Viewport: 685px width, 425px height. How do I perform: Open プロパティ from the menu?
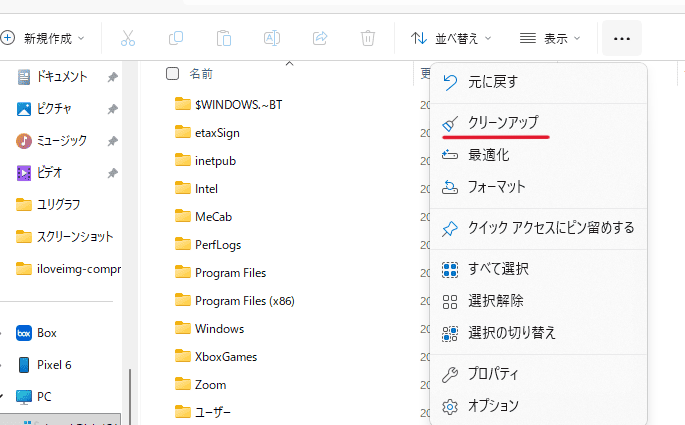pyautogui.click(x=538, y=374)
